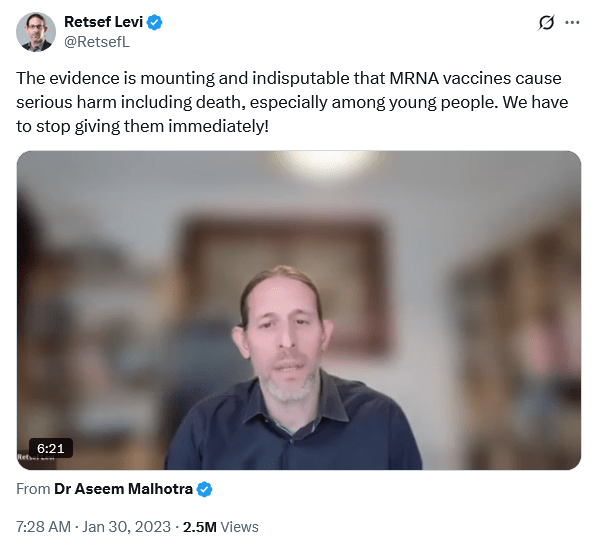Click the ceiling light at top of the video
Screen dimensions: 598x545
coord(325,162)
